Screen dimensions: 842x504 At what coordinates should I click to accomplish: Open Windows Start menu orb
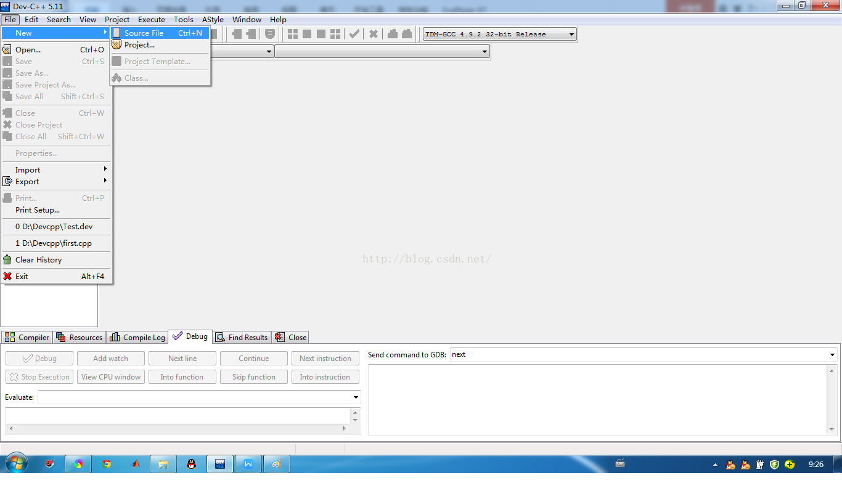16,464
